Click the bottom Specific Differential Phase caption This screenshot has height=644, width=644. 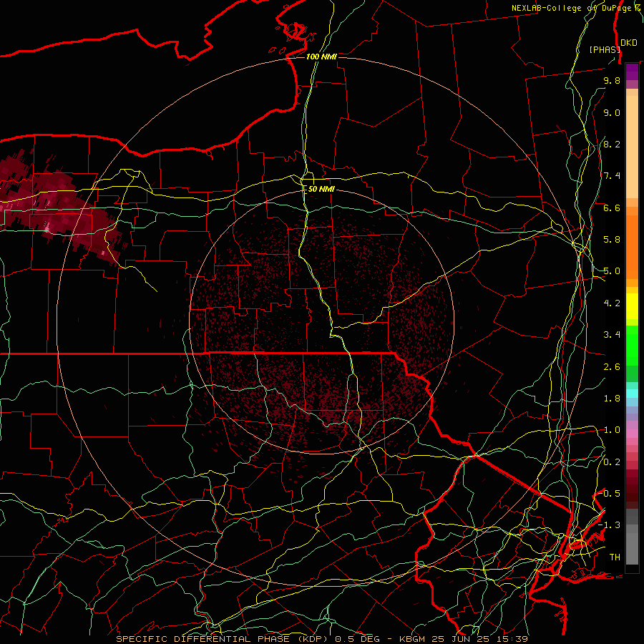tap(321, 639)
